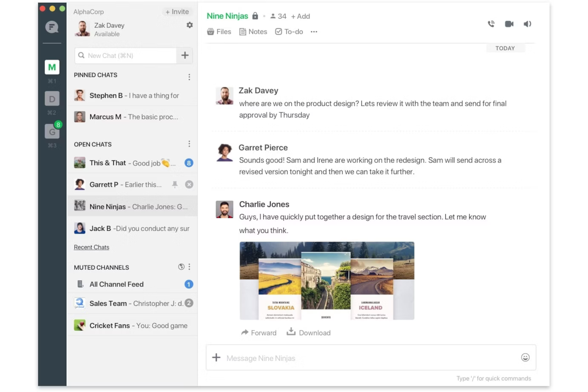Start a voice call in Nine Ninjas
Viewport: 588px width, 392px height.
point(491,24)
